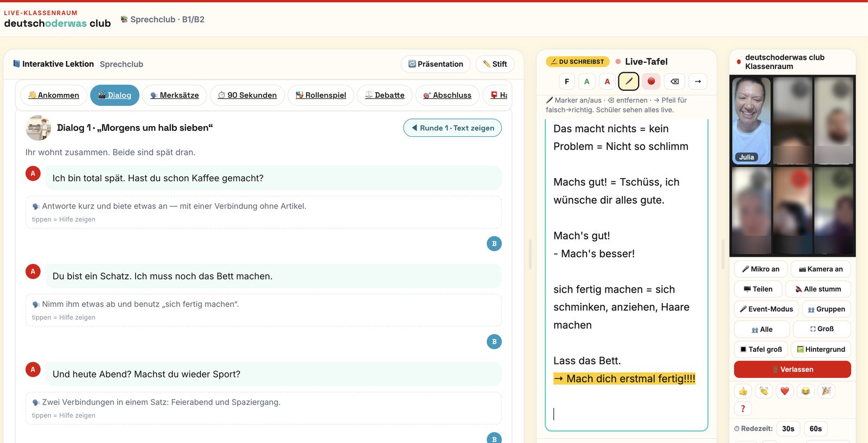This screenshot has height=443, width=868.
Task: Select the black F format button
Action: [x=567, y=81]
